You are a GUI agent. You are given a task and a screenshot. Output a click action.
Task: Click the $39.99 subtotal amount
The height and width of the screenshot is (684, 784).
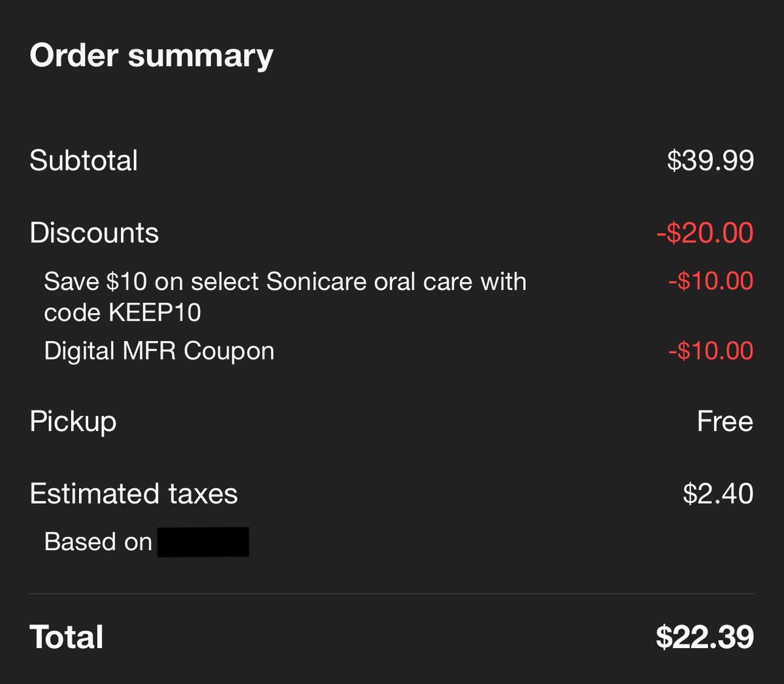(x=710, y=161)
